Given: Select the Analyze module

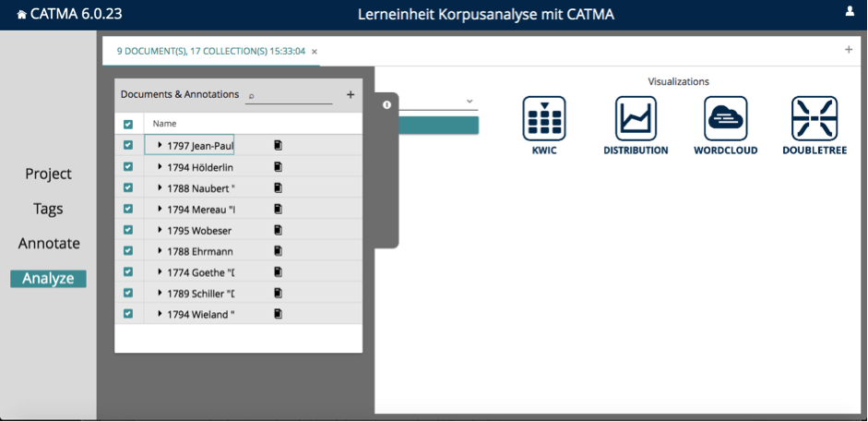Looking at the screenshot, I should (x=48, y=279).
